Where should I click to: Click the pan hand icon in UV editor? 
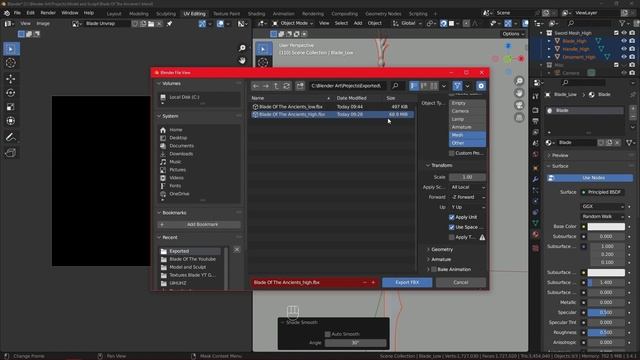(x=242, y=60)
